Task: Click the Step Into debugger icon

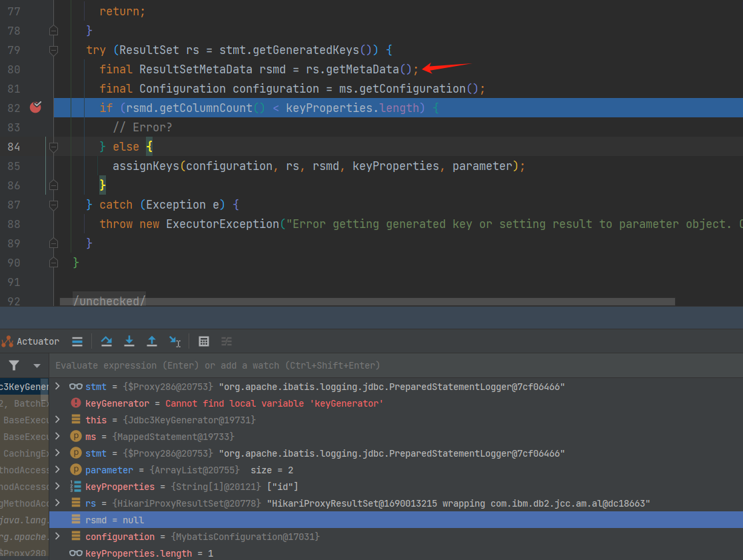Action: pyautogui.click(x=129, y=341)
